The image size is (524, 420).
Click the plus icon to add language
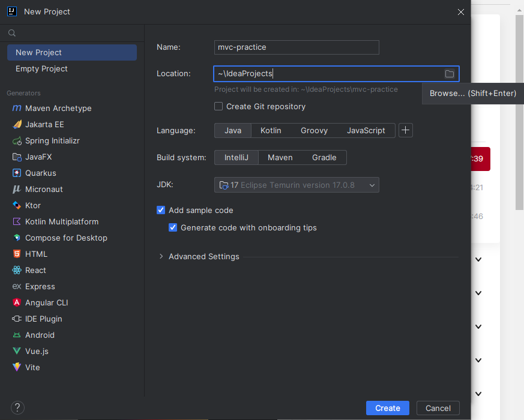click(405, 130)
